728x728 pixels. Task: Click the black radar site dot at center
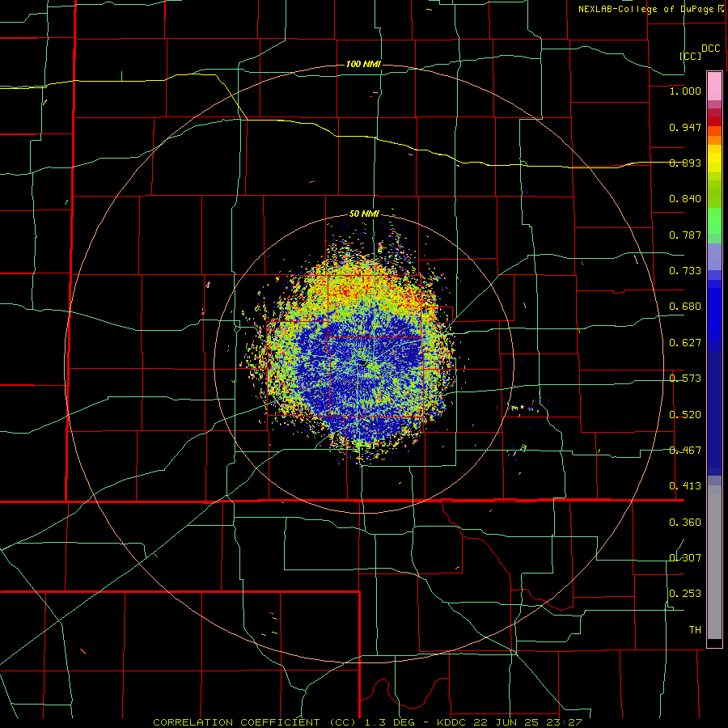tap(363, 362)
